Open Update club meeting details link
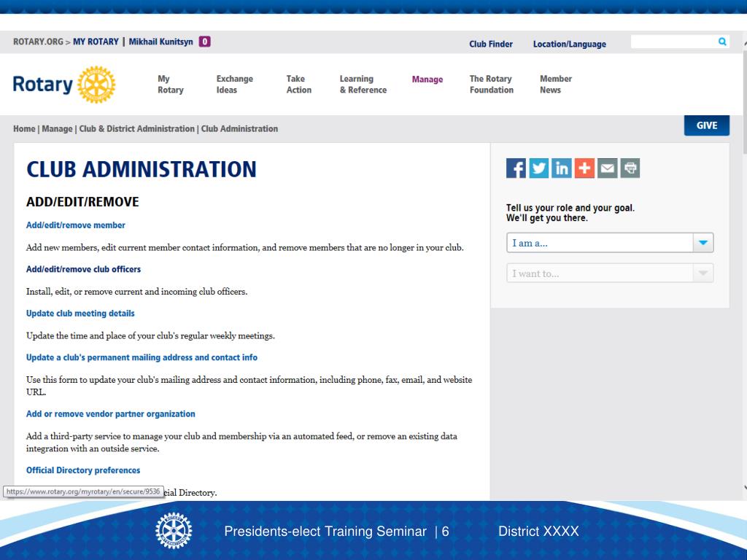The width and height of the screenshot is (747, 560). point(80,314)
